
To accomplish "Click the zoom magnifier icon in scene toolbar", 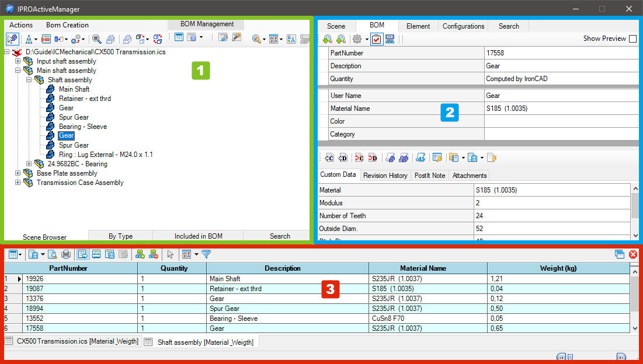I will (x=97, y=39).
